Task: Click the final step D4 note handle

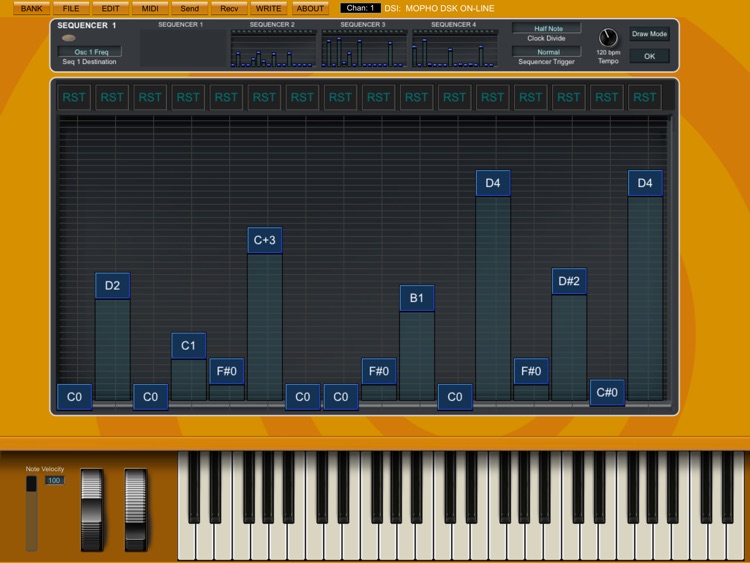Action: click(x=645, y=183)
